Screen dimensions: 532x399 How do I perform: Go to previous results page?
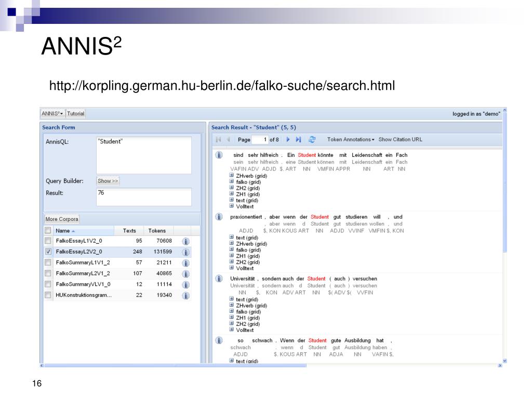click(229, 139)
